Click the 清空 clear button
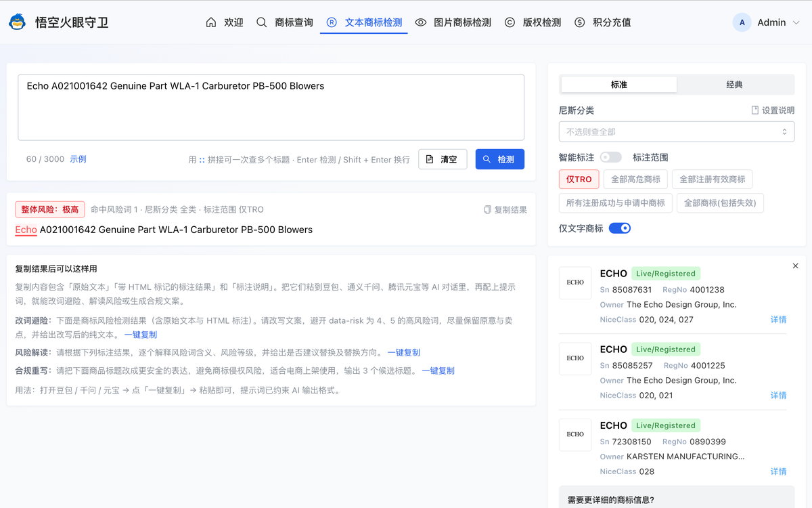The height and width of the screenshot is (508, 812). pyautogui.click(x=443, y=159)
